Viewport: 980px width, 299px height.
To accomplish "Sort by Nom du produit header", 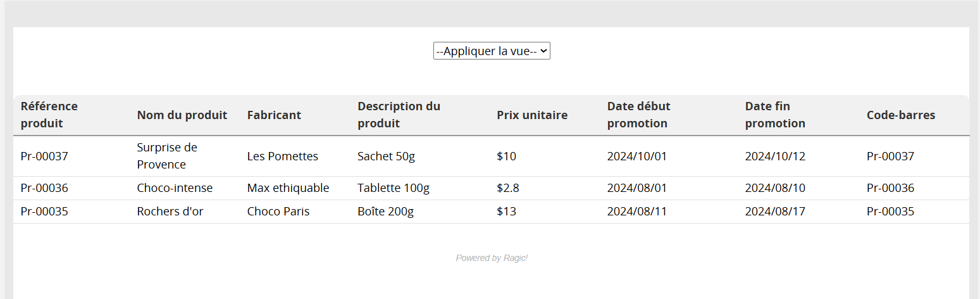I will tap(182, 115).
